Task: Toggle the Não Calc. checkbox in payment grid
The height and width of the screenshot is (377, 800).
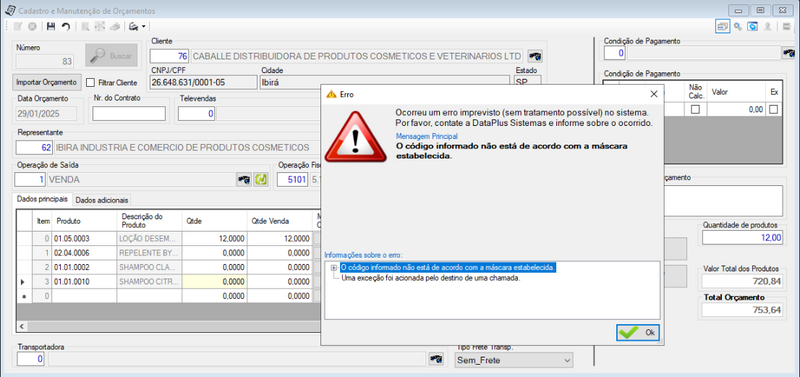Action: point(695,109)
